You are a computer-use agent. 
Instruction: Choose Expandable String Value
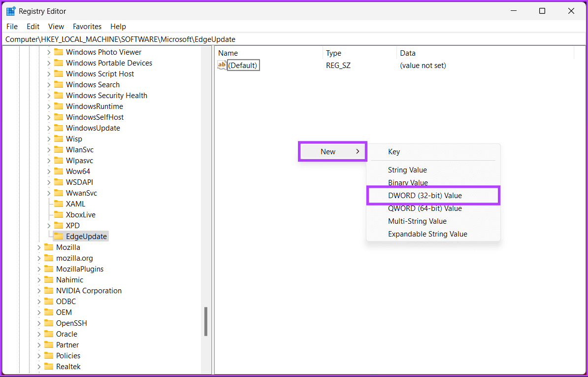tap(433, 234)
